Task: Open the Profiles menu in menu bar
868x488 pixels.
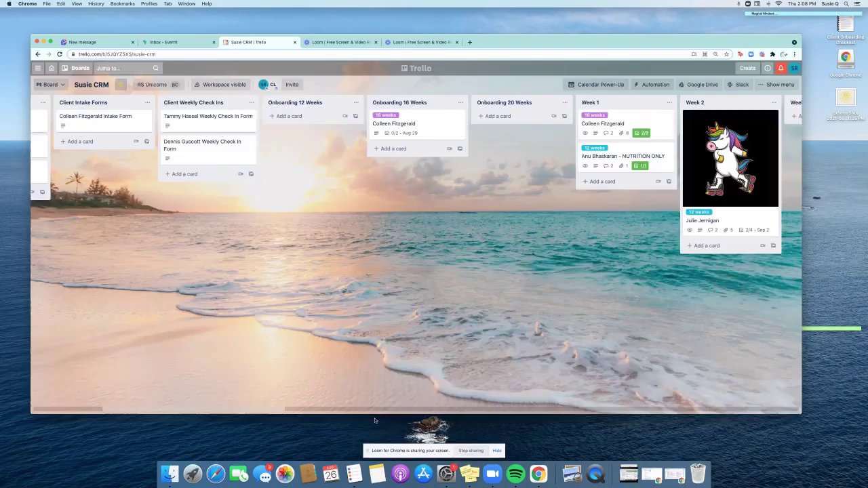Action: point(149,3)
